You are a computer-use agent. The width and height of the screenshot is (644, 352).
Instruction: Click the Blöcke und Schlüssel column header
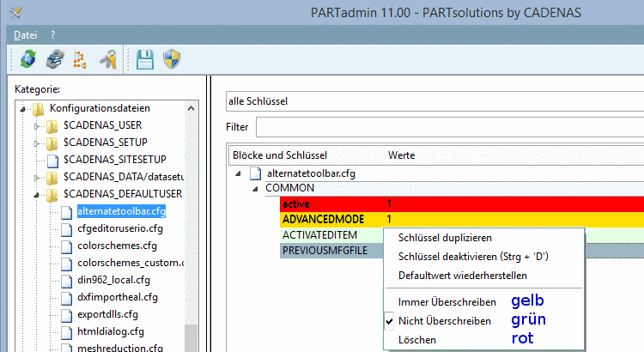point(280,155)
